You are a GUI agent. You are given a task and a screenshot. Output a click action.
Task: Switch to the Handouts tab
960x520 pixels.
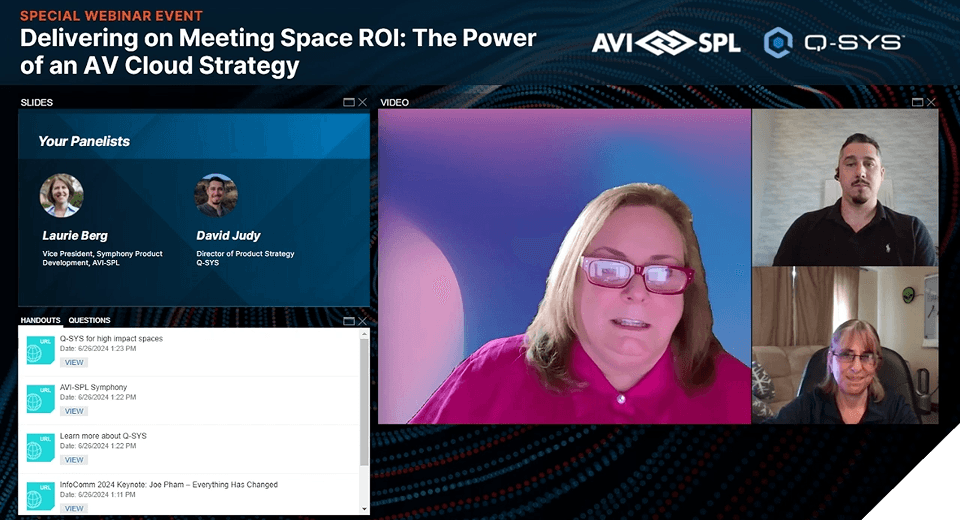pos(40,320)
